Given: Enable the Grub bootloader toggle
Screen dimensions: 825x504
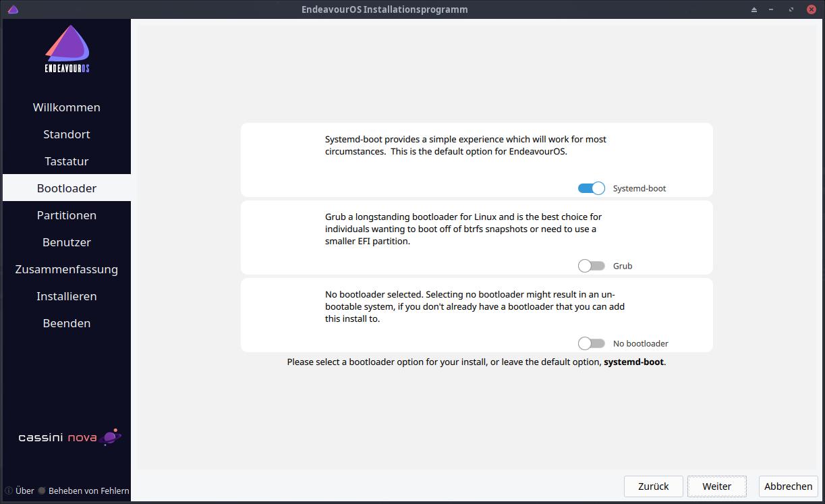Looking at the screenshot, I should tap(591, 266).
